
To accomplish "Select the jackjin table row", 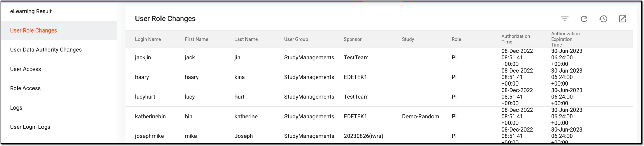I will (379, 58).
